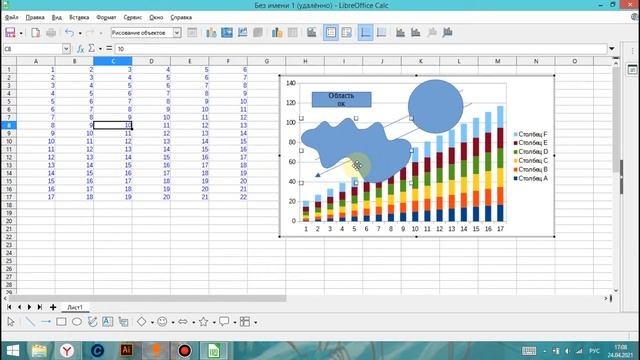
Task: Open Stars shapes dropdown arrow
Action: coord(214,322)
